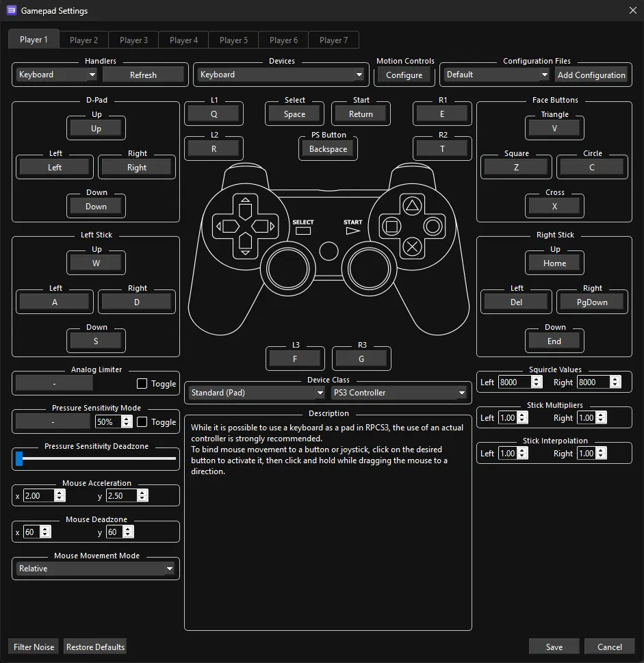
Task: Enable Pressure Sensitivity Mode Toggle checkbox
Action: [x=142, y=422]
